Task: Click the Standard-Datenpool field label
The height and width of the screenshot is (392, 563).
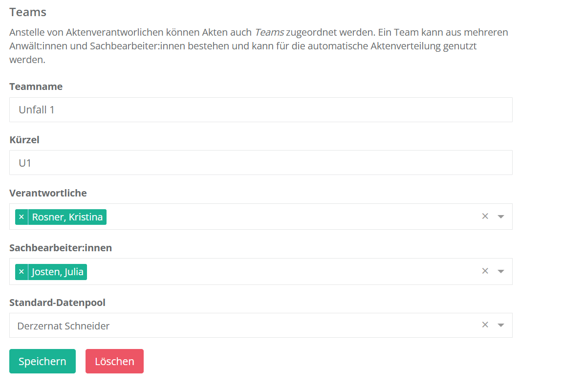Action: point(57,303)
